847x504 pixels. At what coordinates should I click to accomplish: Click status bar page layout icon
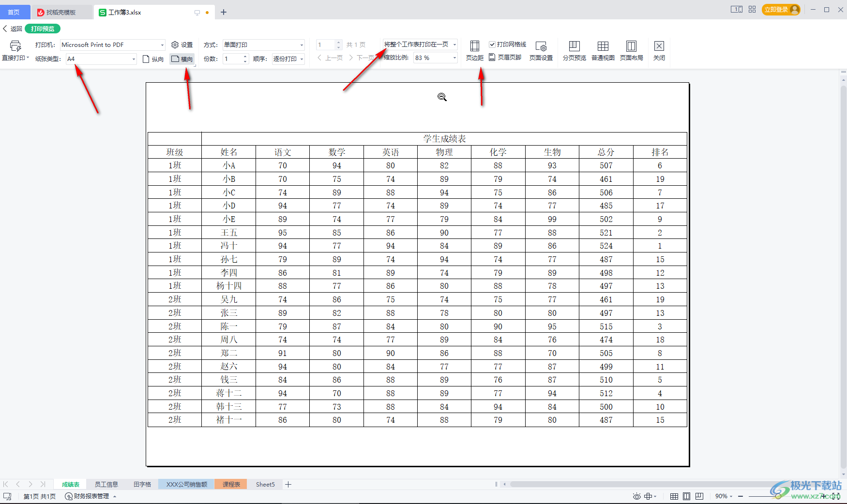coord(687,496)
